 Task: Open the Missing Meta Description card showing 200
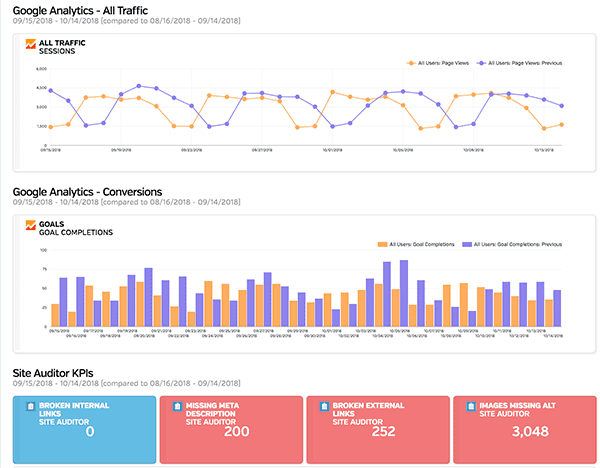click(229, 430)
